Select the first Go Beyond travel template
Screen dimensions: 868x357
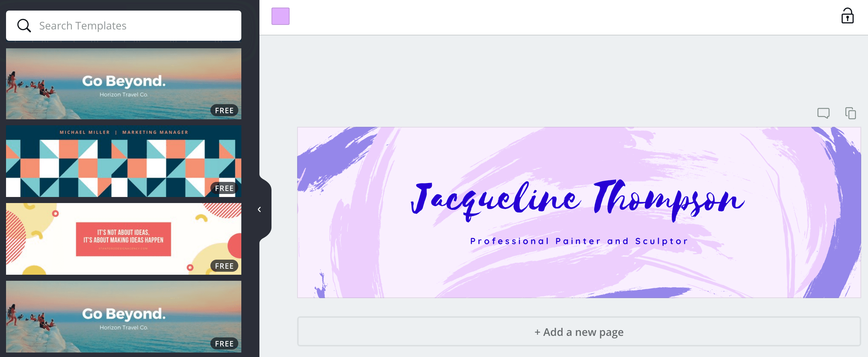click(124, 84)
